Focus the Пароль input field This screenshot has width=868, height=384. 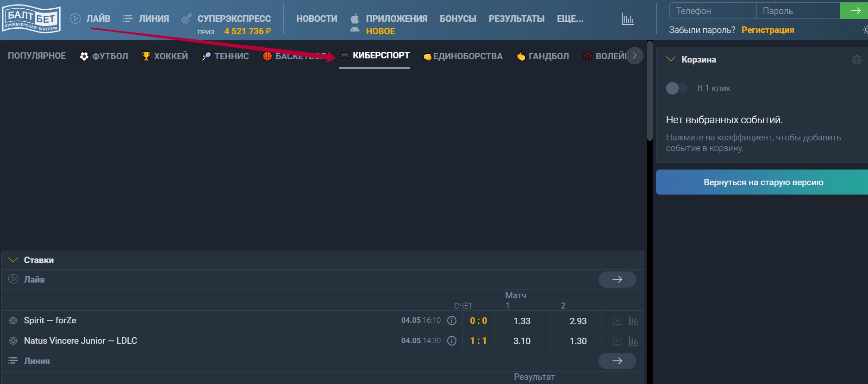[x=798, y=11]
